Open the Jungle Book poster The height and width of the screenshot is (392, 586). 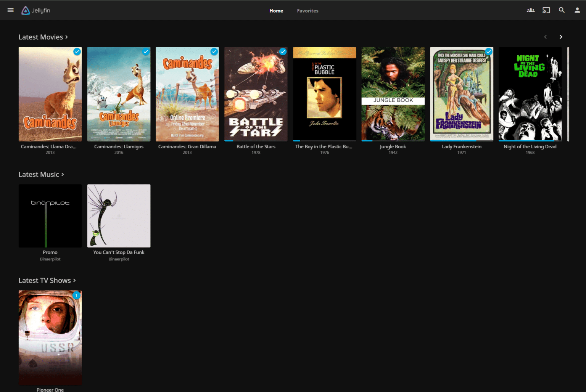click(393, 94)
